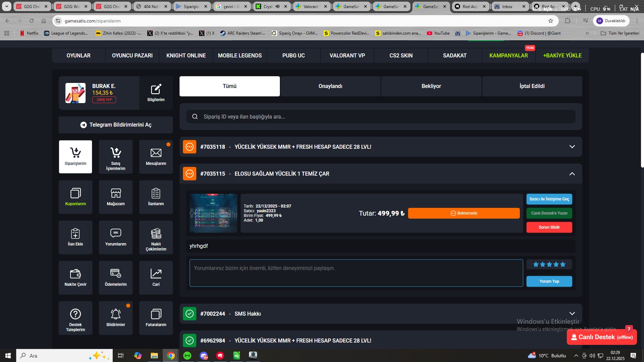Open the tab search dropdown in Chrome

pyautogui.click(x=6, y=6)
